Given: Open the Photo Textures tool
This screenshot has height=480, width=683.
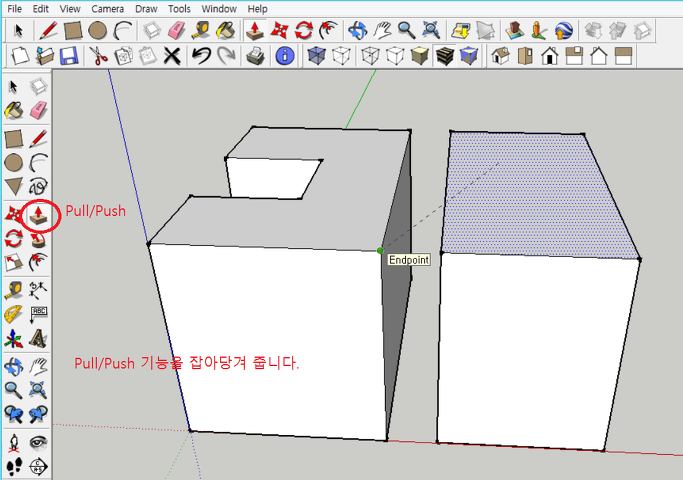Looking at the screenshot, I should pyautogui.click(x=539, y=30).
